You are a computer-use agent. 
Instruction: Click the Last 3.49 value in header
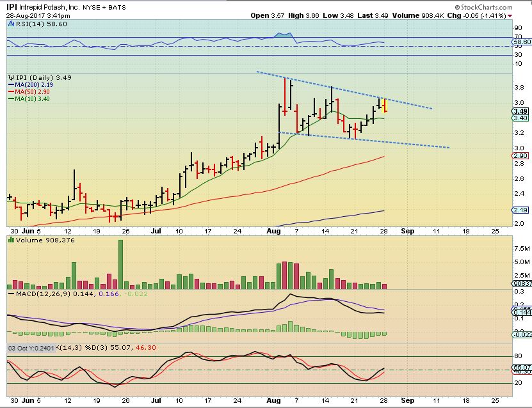tap(373, 15)
